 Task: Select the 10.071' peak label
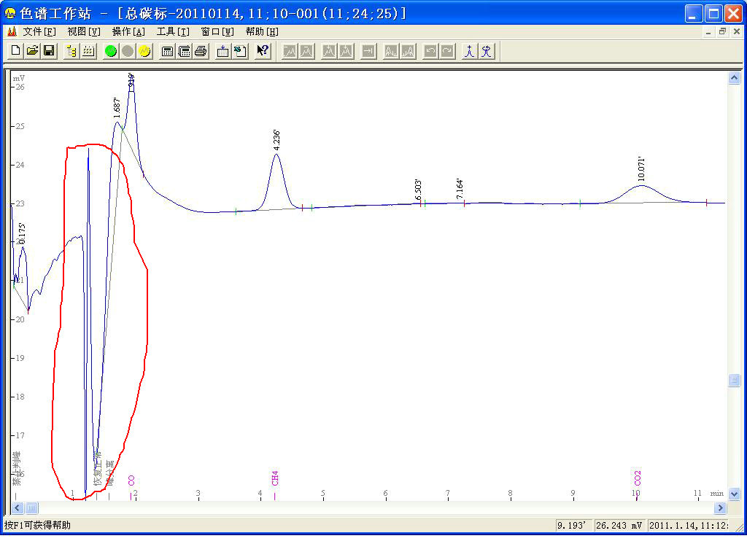click(x=641, y=169)
